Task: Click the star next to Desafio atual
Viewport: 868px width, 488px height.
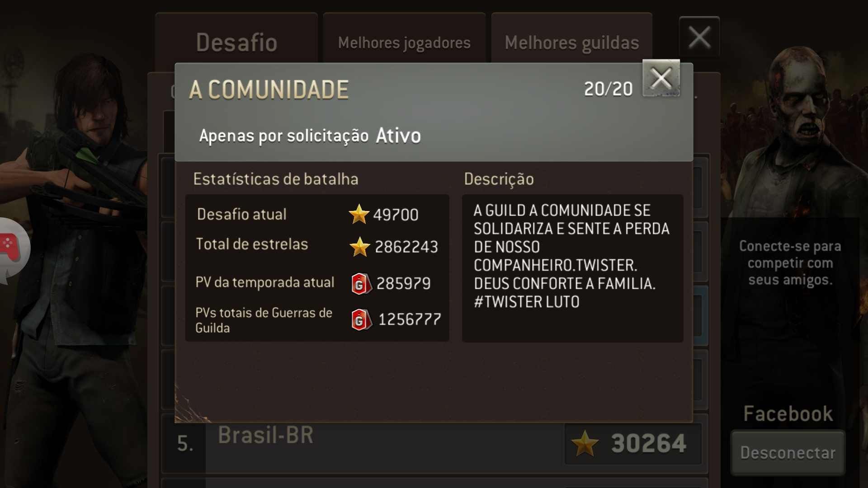Action: (359, 214)
